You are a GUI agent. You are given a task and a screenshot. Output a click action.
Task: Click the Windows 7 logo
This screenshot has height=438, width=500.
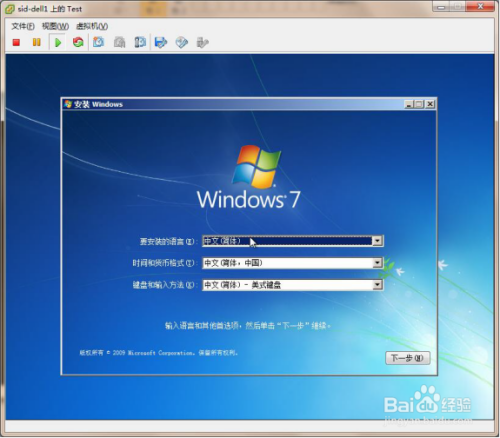pos(249,178)
